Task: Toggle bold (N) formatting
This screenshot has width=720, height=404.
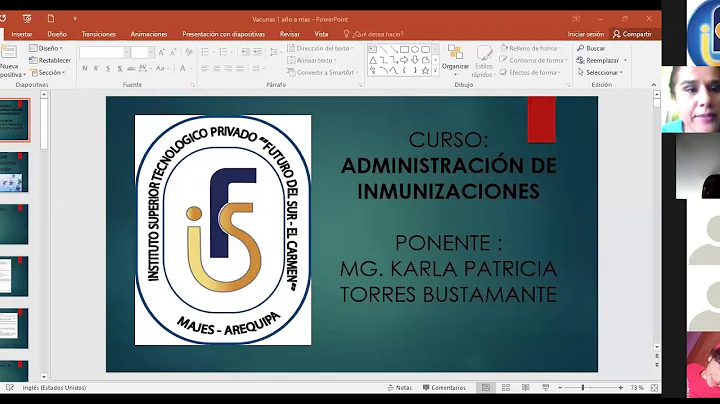Action: [84, 68]
